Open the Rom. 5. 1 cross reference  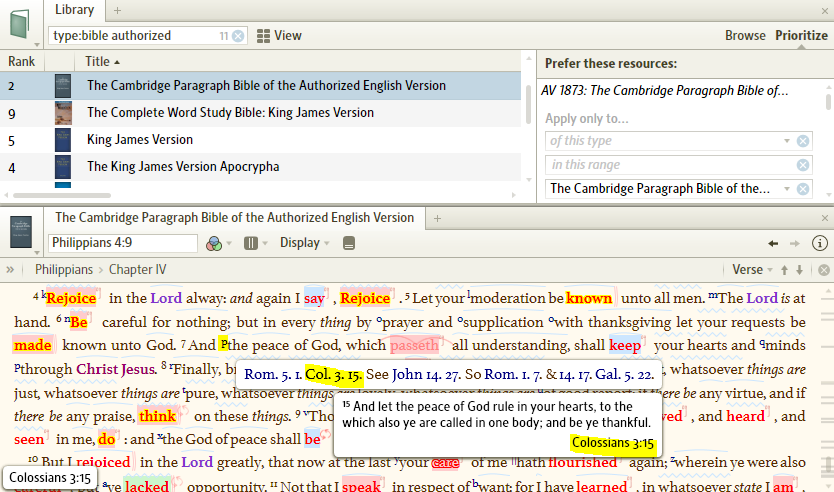(x=273, y=374)
